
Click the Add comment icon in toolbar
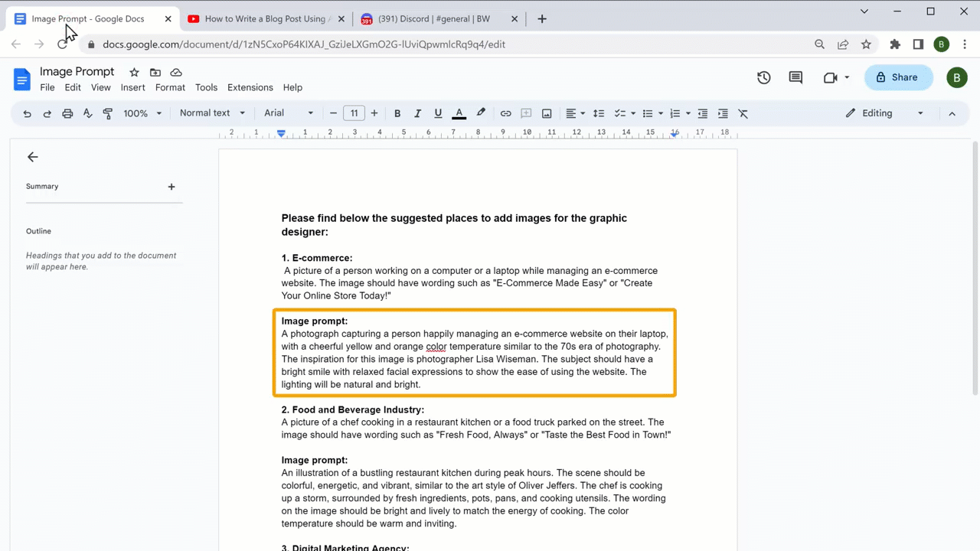coord(526,113)
